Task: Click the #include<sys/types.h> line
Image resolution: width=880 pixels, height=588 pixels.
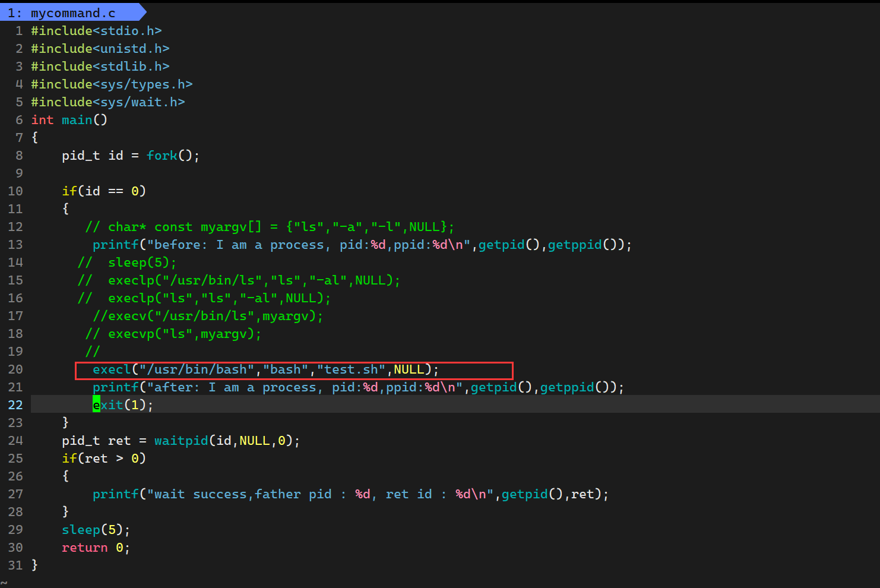Action: [112, 84]
